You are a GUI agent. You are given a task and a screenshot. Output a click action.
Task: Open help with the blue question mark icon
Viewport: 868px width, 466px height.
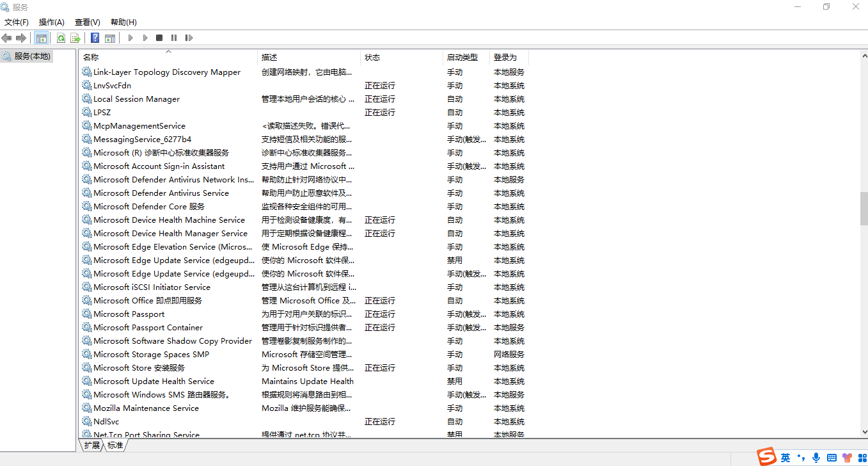pos(95,38)
